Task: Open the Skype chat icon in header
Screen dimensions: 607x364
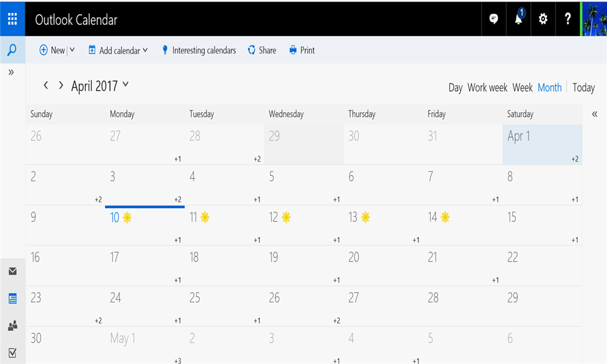Action: pos(494,18)
